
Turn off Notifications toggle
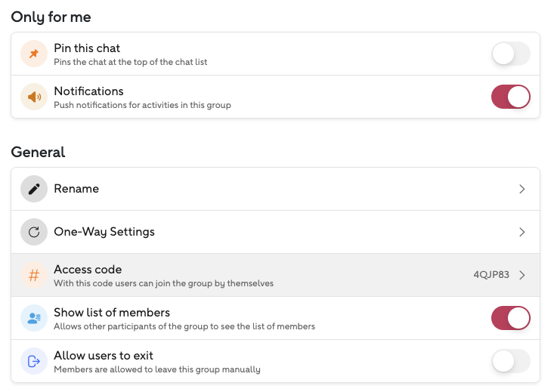(x=511, y=97)
